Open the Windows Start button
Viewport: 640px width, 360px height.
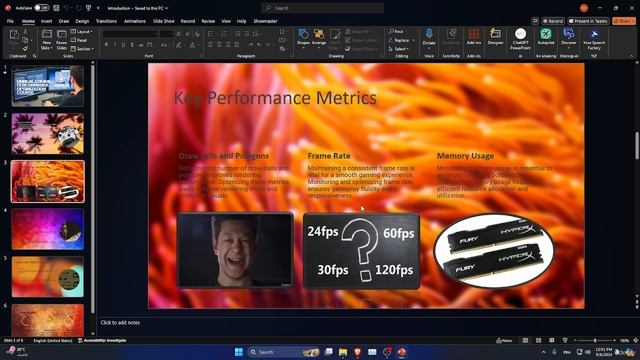[x=239, y=352]
